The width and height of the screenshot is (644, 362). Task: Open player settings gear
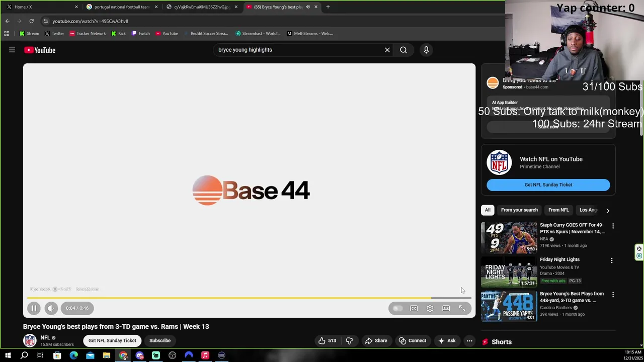coord(430,308)
